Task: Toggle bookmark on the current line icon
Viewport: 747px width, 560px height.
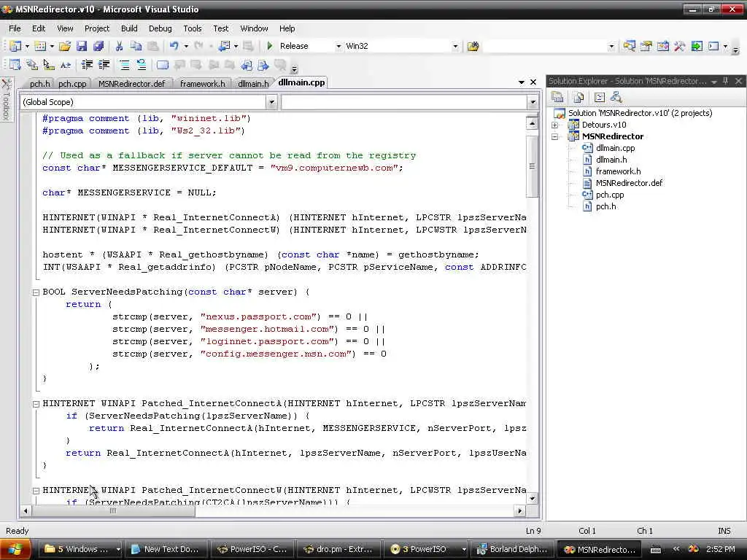Action: pos(163,65)
